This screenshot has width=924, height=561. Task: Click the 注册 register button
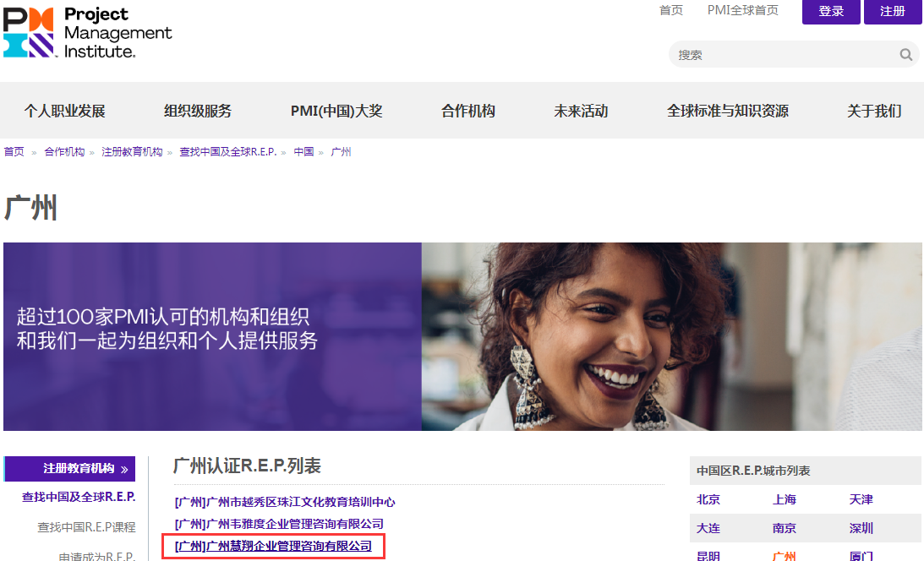click(892, 11)
